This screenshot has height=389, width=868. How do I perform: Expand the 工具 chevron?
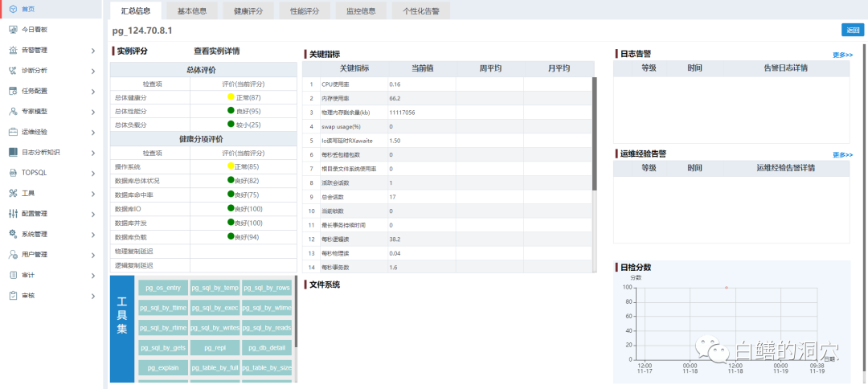point(93,194)
